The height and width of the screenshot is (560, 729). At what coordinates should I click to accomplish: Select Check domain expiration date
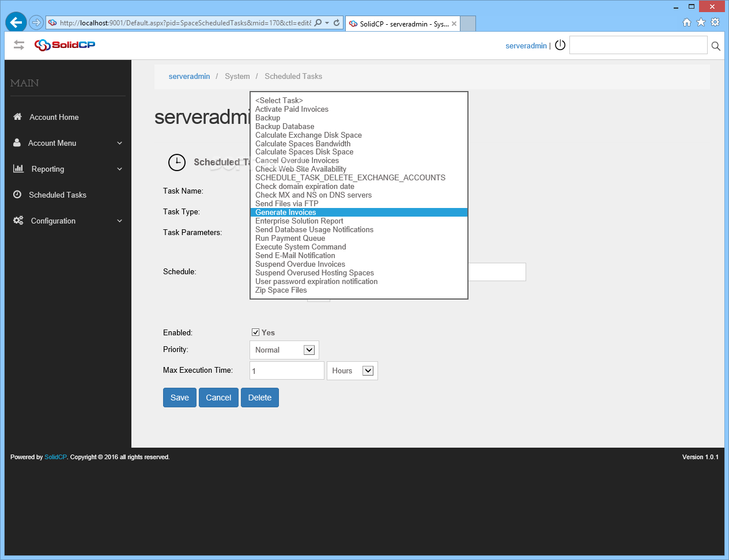point(358,186)
